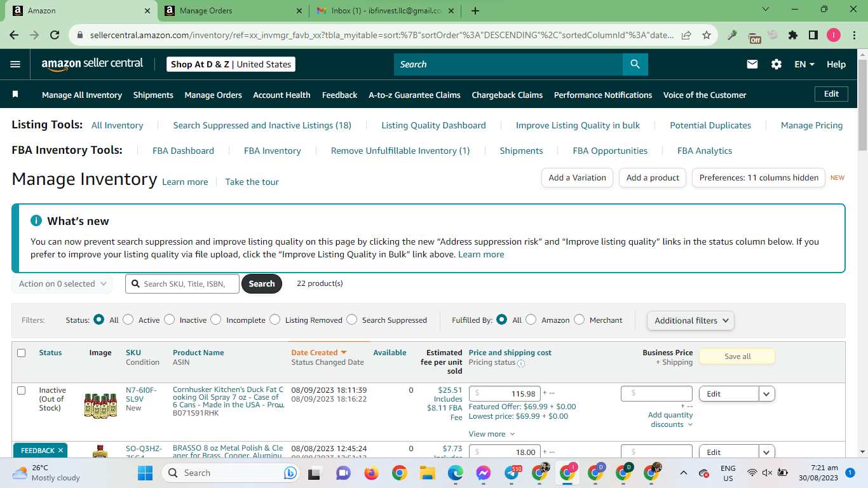The image size is (868, 488).
Task: Open Voice of the Customer
Action: pyautogui.click(x=705, y=95)
